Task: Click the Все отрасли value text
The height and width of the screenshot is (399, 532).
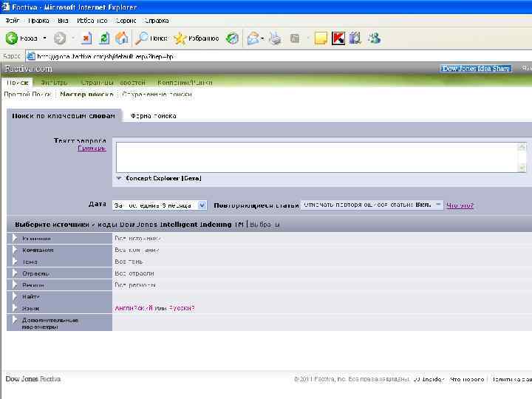Action: pos(134,273)
